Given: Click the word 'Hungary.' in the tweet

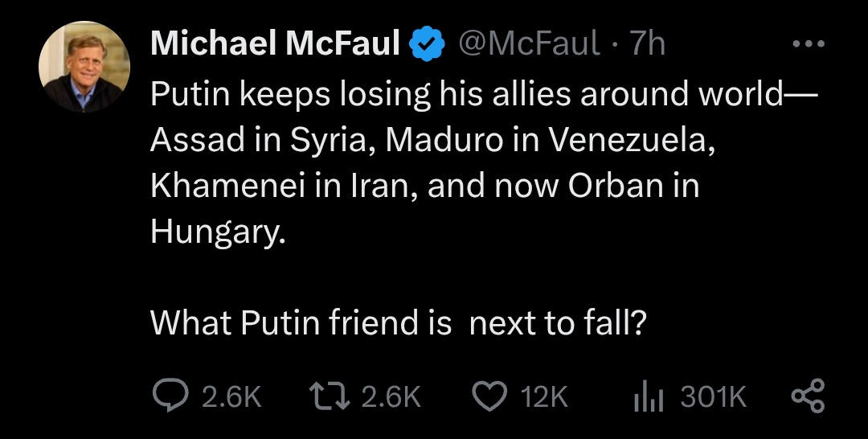Looking at the screenshot, I should pos(218,232).
